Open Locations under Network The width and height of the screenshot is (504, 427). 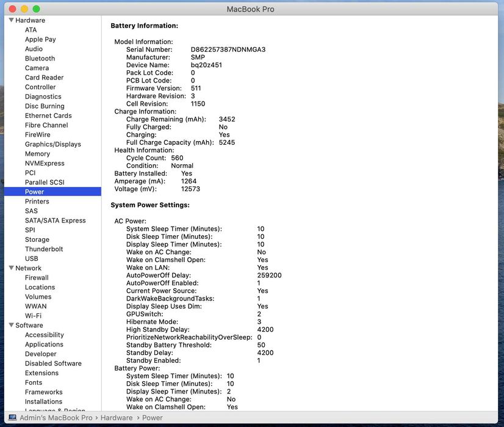pos(40,287)
